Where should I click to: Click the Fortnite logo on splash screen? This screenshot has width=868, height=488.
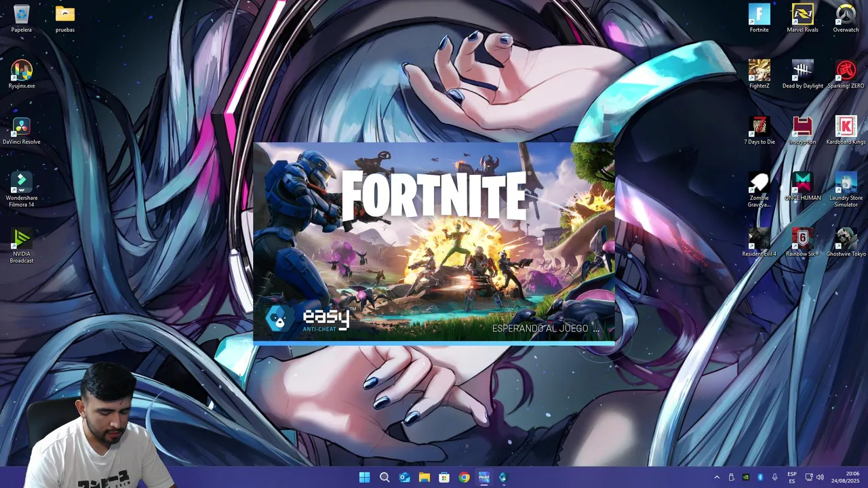(x=434, y=195)
